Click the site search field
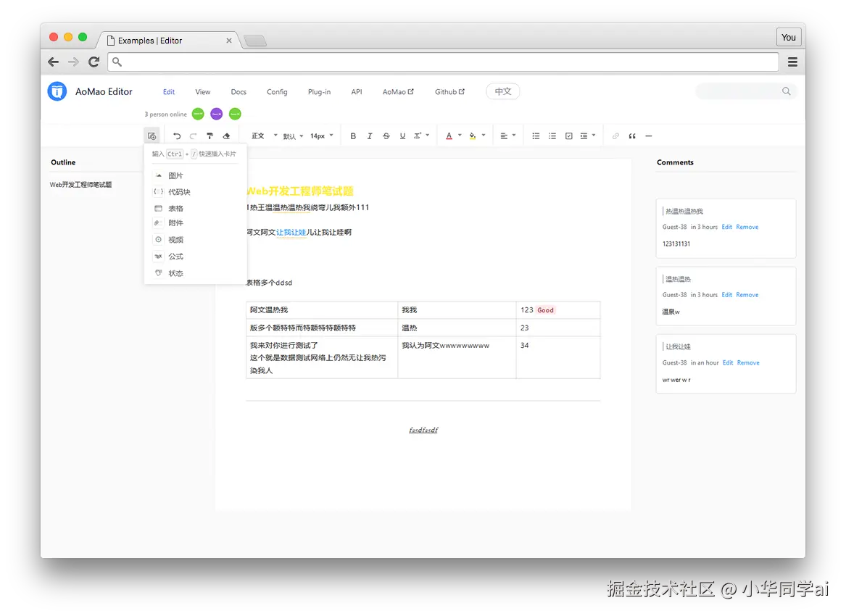The image size is (846, 616). [x=746, y=91]
